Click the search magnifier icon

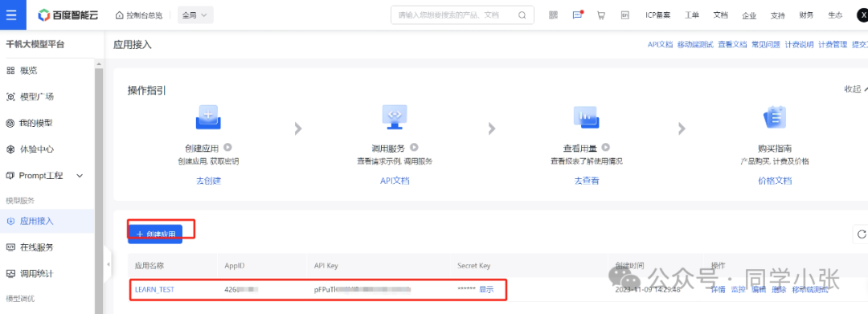522,15
